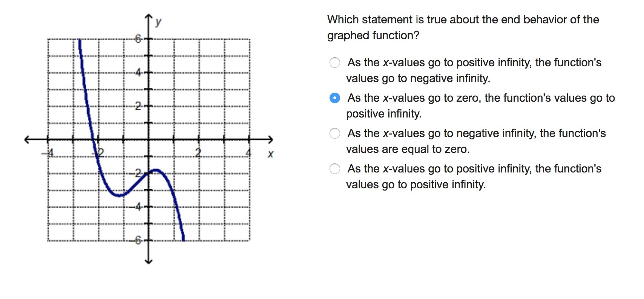This screenshot has height=299, width=644.
Task: Click the y-axis tick label 6 at the top
Action: tap(138, 39)
